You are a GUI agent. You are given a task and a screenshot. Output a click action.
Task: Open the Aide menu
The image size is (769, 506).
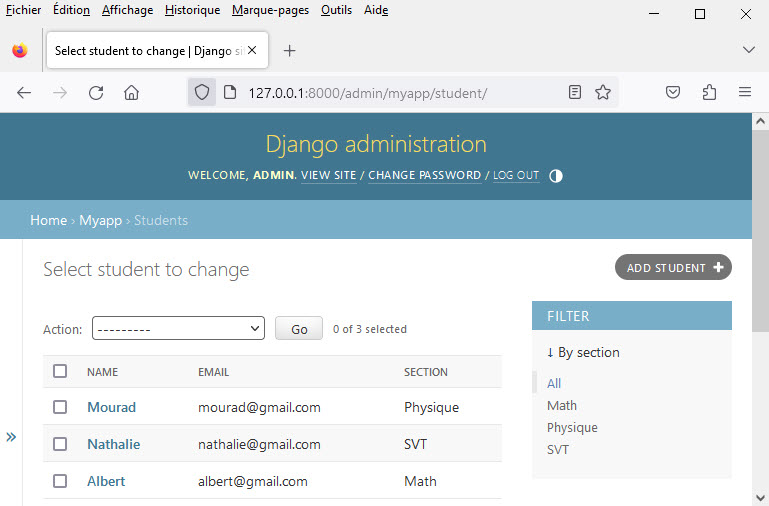pyautogui.click(x=376, y=10)
